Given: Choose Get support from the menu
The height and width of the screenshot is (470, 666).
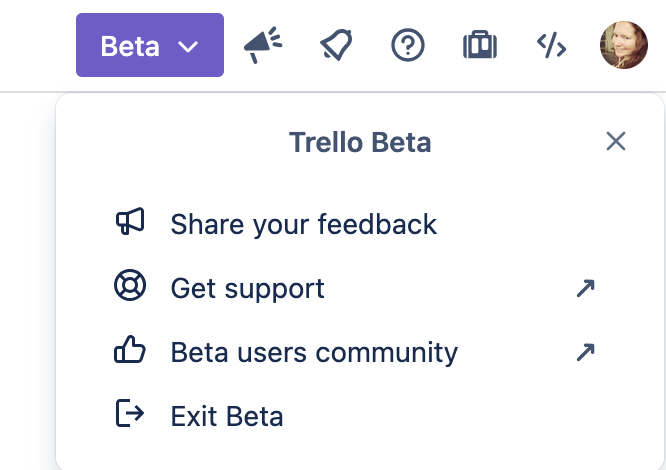Looking at the screenshot, I should pos(248,288).
